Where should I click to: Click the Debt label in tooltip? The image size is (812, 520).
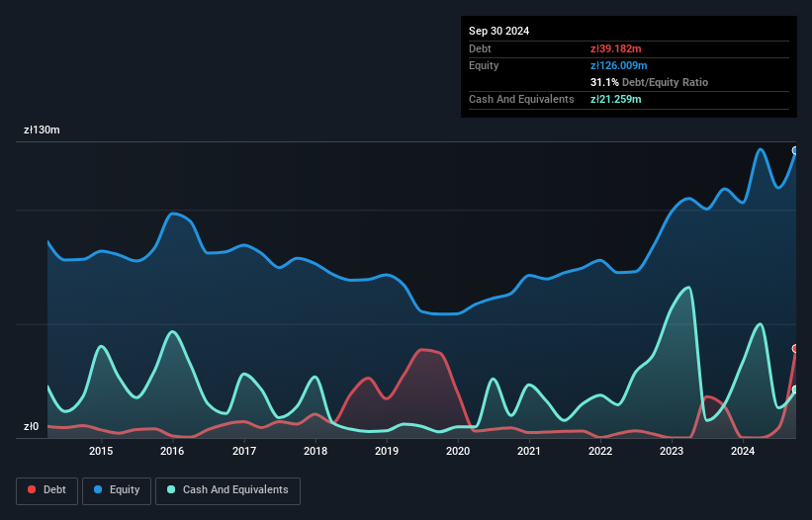pos(480,48)
